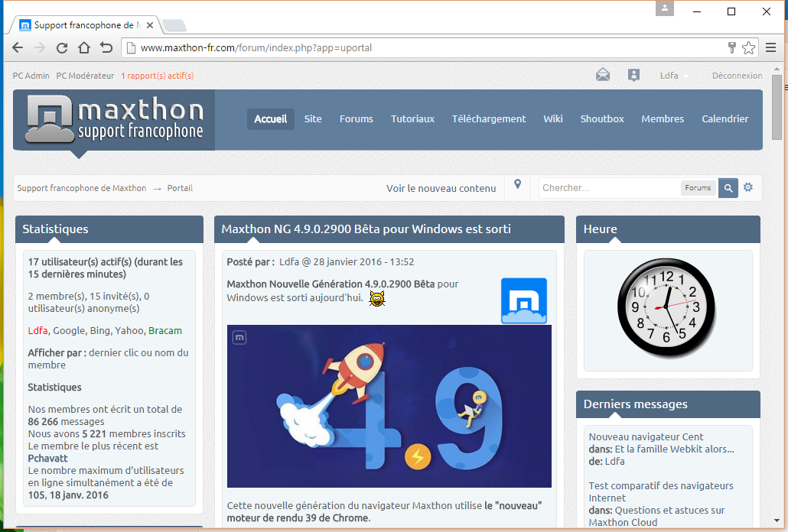Log out via Déconnexion link
This screenshot has height=532, width=788.
[737, 76]
